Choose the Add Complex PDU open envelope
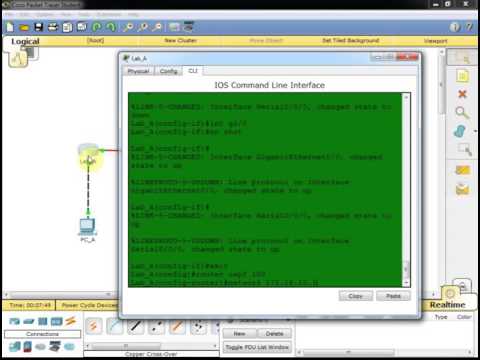Image resolution: width=480 pixels, height=360 pixels. tap(463, 189)
